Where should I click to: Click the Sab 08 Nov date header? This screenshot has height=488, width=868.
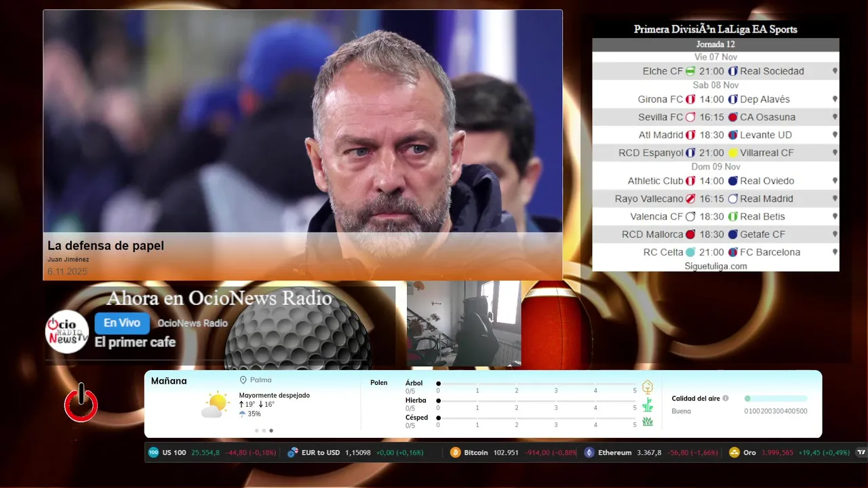[x=715, y=85]
